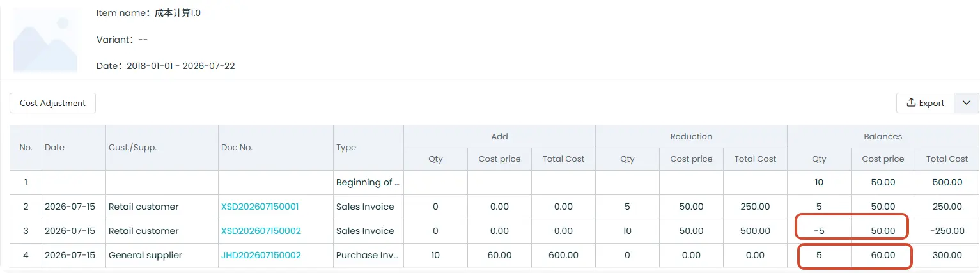This screenshot has height=273, width=980.
Task: Click the Cust./Supp. column header
Action: 162,148
